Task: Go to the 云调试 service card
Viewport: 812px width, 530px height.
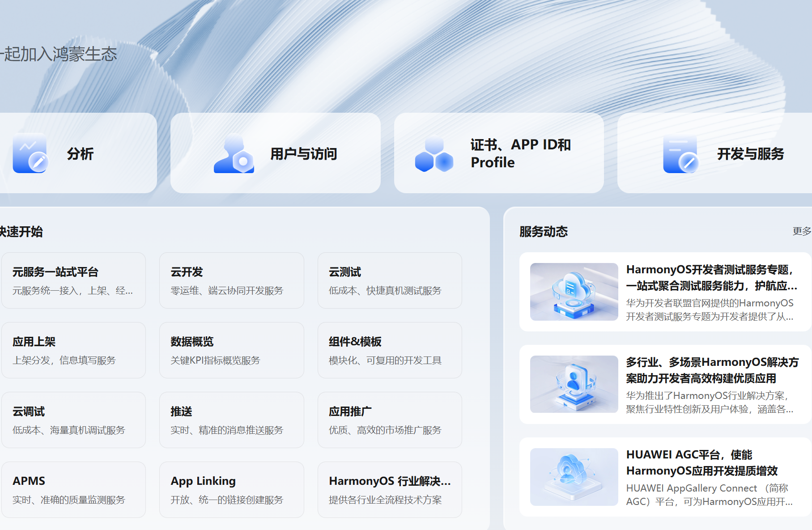Action: [73, 420]
